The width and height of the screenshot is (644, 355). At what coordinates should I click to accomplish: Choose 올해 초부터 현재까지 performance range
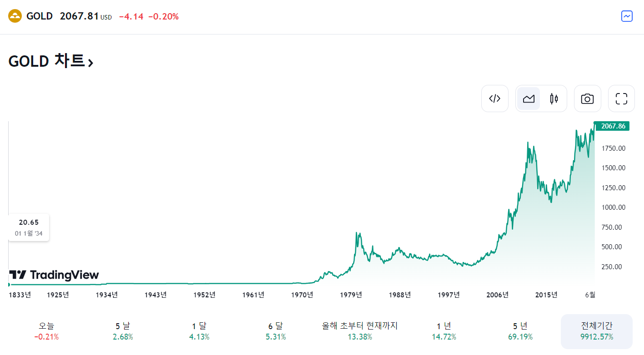click(359, 331)
